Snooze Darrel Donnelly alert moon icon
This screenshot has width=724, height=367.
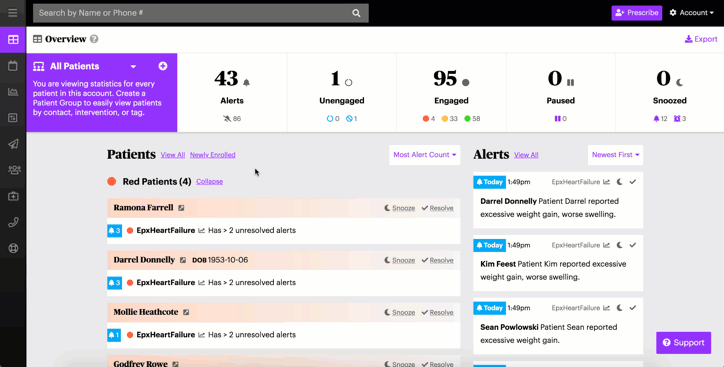click(x=620, y=182)
